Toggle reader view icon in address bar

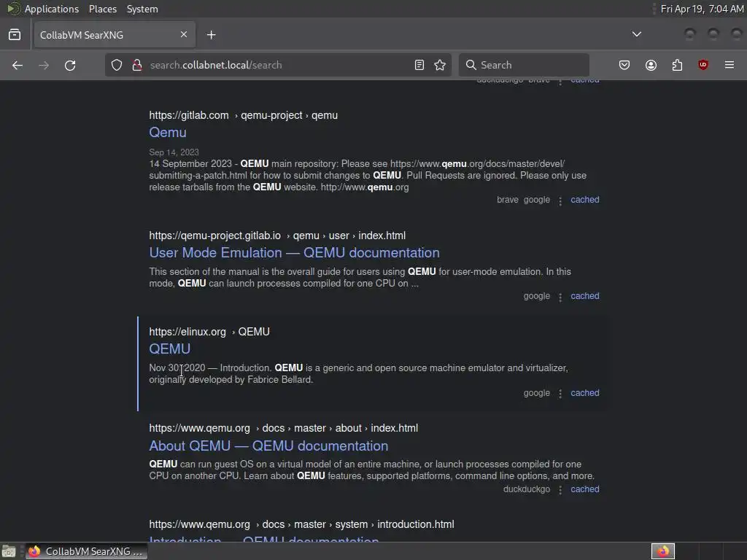click(x=419, y=65)
